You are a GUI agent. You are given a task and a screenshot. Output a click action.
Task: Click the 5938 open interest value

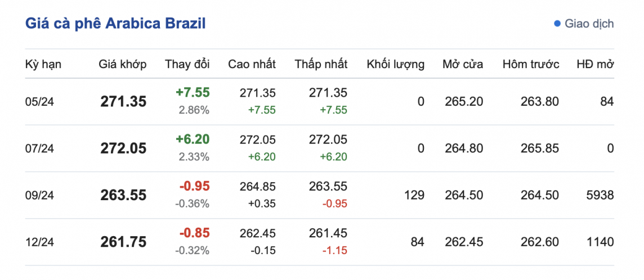click(599, 195)
